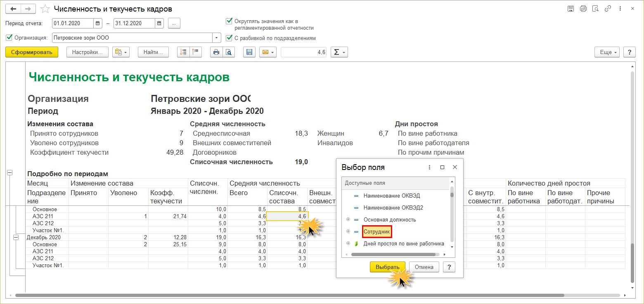This screenshot has width=644, height=304.
Task: Print the report with toolbar printer icon
Action: coord(216,52)
